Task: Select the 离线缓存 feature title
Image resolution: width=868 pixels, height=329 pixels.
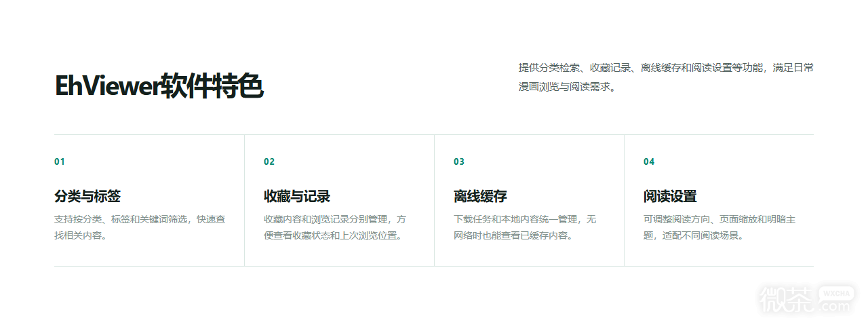Action: pyautogui.click(x=480, y=197)
